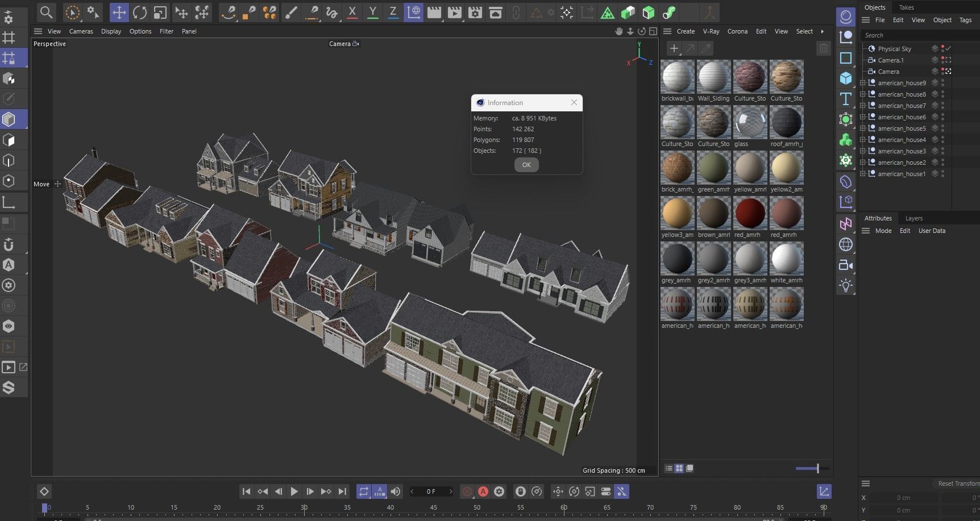The height and width of the screenshot is (521, 980).
Task: Expand the american_house5 object
Action: pyautogui.click(x=863, y=128)
